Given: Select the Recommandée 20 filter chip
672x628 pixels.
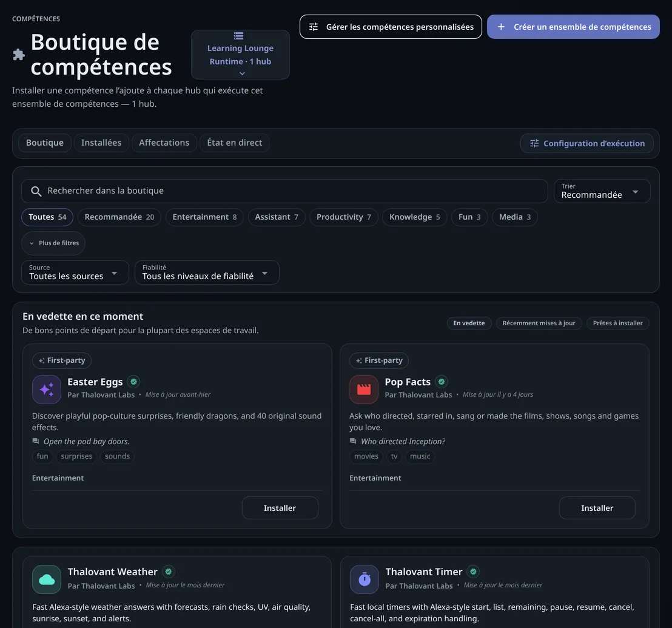Looking at the screenshot, I should (x=119, y=217).
